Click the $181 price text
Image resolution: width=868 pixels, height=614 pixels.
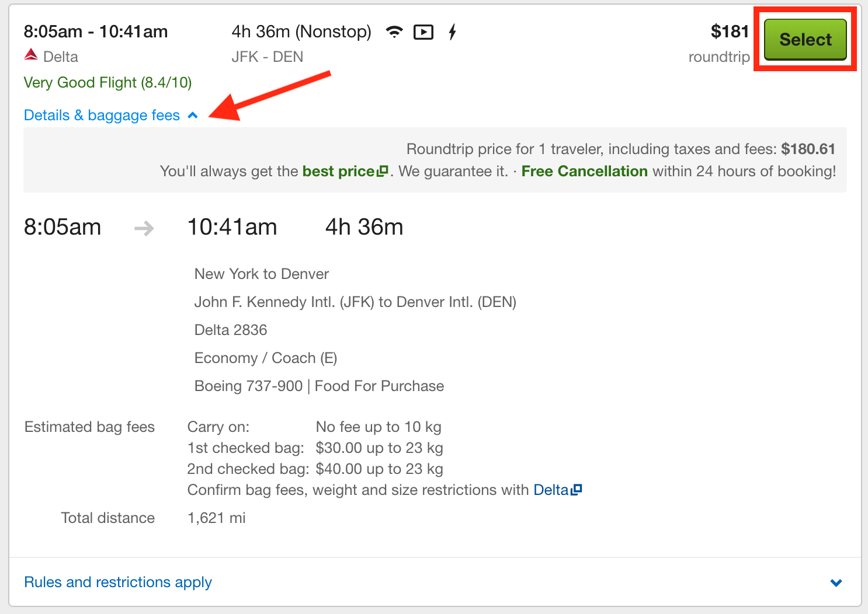pyautogui.click(x=730, y=32)
